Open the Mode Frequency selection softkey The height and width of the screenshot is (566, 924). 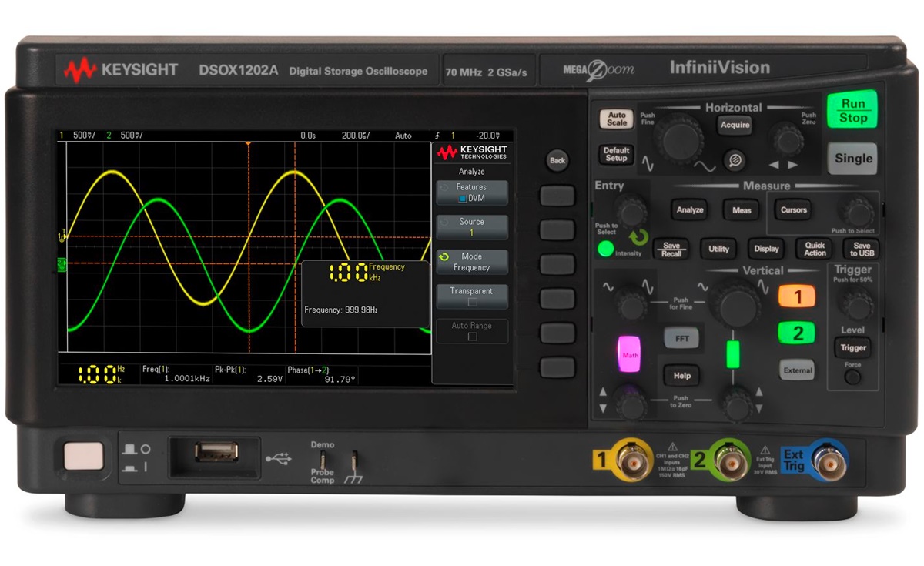pyautogui.click(x=471, y=261)
